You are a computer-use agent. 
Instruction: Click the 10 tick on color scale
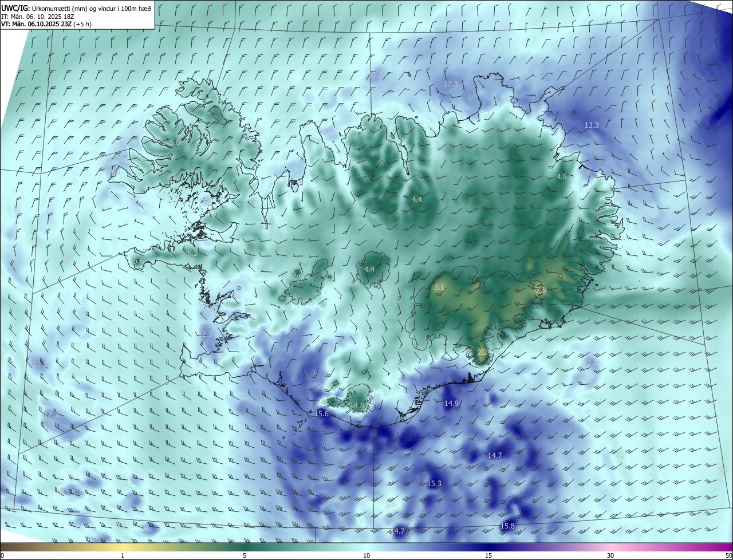point(366,555)
